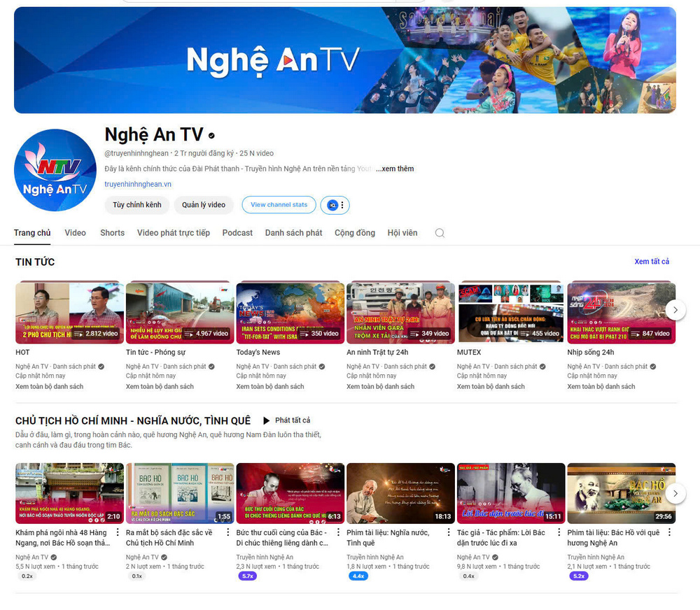This screenshot has height=610, width=700.
Task: Advance the Chủ tịch Hồ Chí Minh carousel arrow
Action: [675, 493]
